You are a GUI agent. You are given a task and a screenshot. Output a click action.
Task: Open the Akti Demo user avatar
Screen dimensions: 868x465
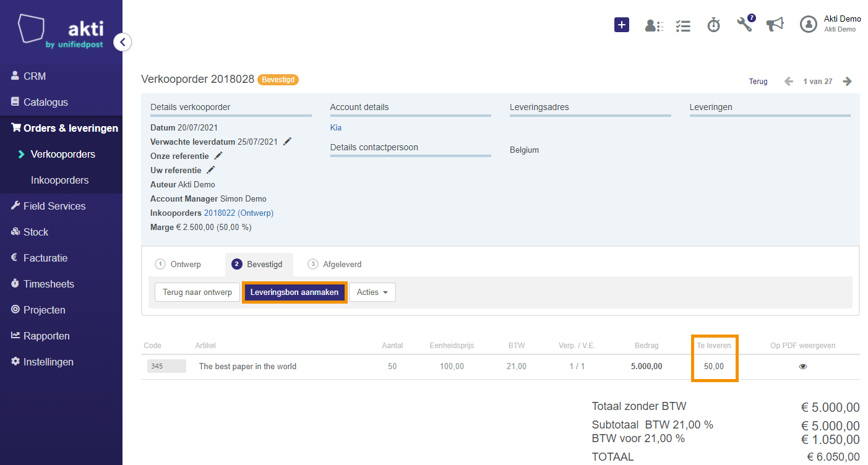809,24
